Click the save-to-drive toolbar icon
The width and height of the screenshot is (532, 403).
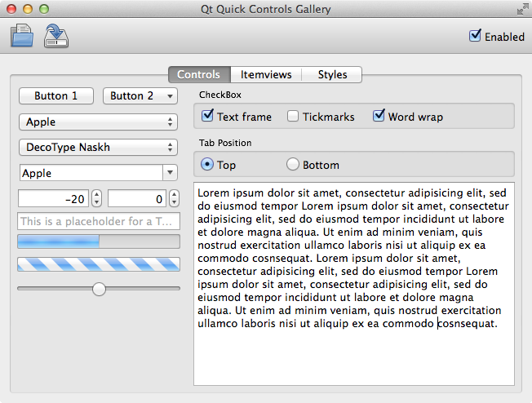[56, 36]
